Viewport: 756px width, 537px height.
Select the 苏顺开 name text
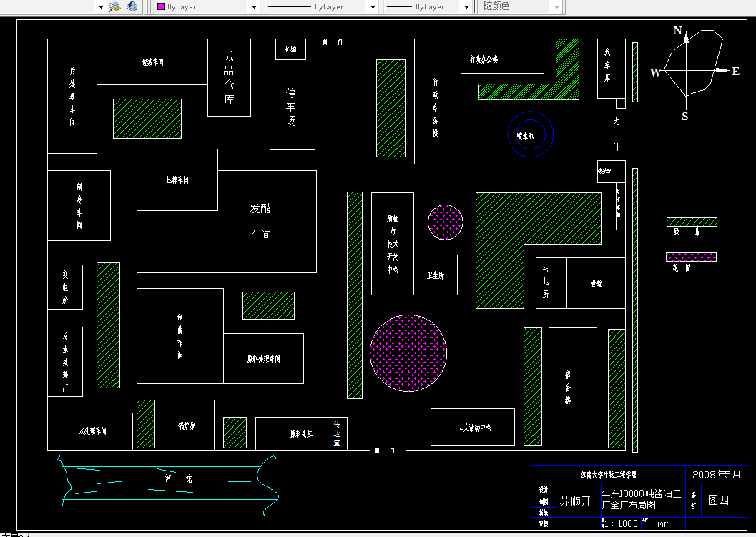tap(575, 501)
